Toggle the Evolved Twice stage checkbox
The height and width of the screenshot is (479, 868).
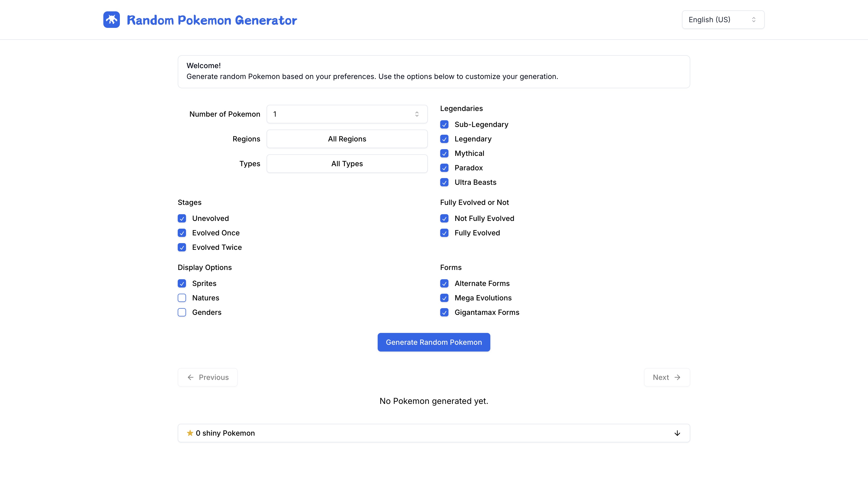click(x=182, y=248)
